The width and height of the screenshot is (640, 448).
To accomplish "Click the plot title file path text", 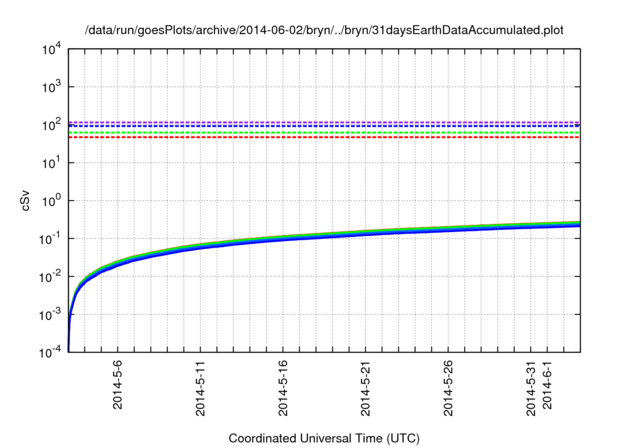I will click(324, 30).
